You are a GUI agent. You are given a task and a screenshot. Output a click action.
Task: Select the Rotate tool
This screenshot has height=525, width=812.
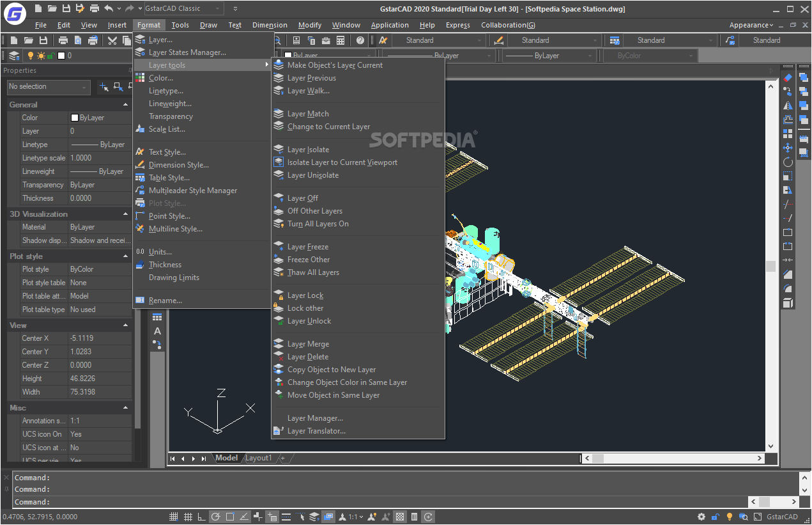[788, 162]
